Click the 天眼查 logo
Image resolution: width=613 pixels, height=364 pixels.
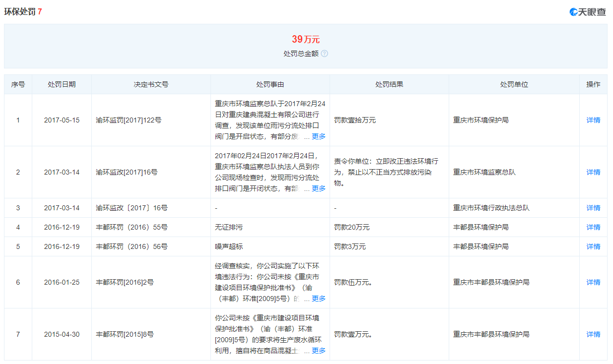588,12
